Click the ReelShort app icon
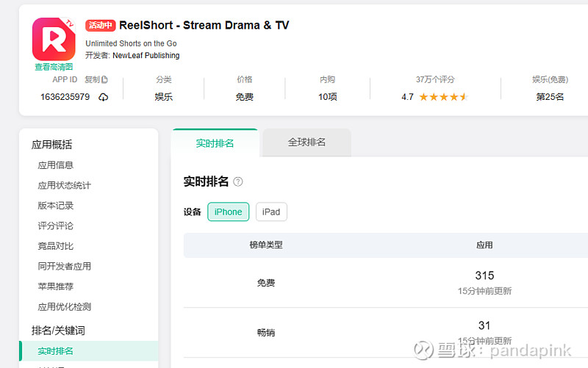Screen dimensions: 588x368 coord(54,39)
